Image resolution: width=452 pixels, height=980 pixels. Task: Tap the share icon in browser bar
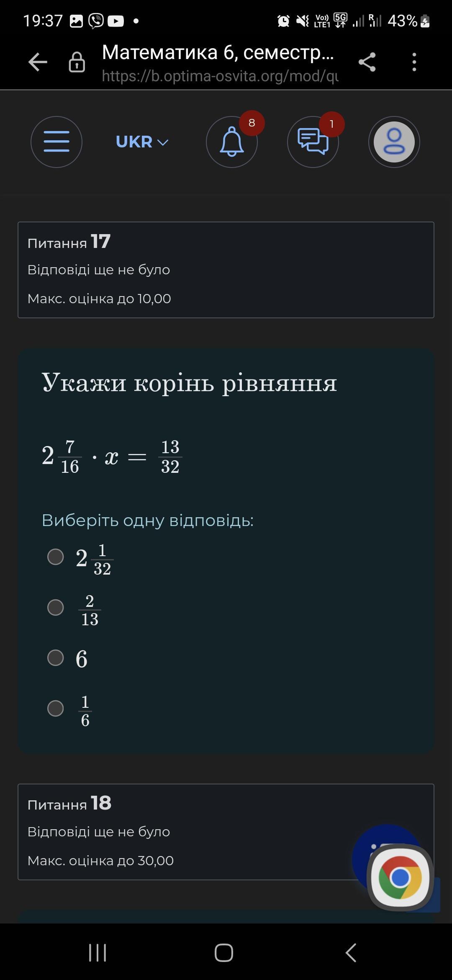click(367, 62)
